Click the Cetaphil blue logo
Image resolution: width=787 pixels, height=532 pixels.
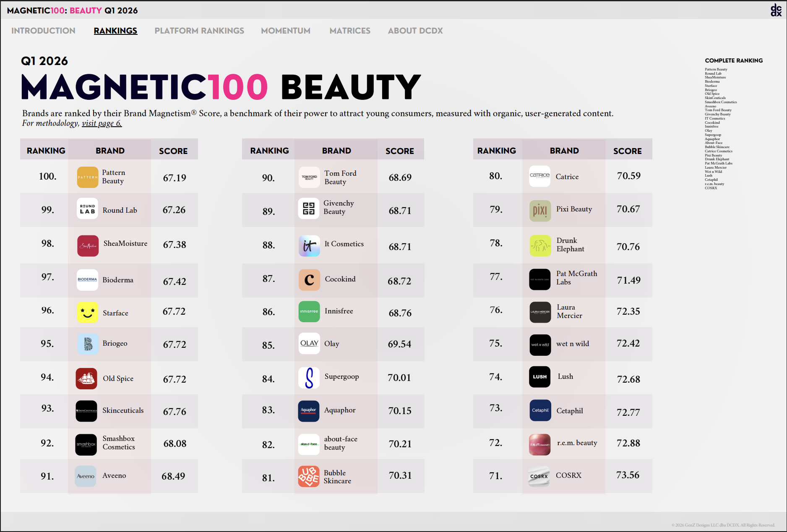(x=540, y=410)
